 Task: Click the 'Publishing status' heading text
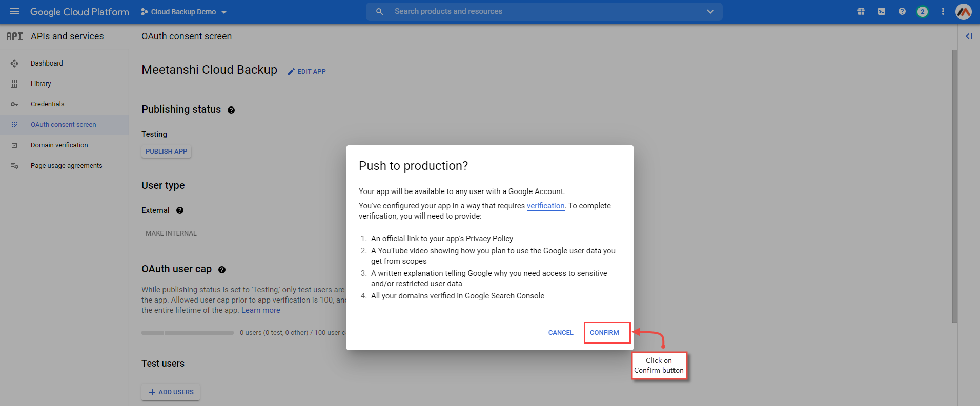[181, 110]
